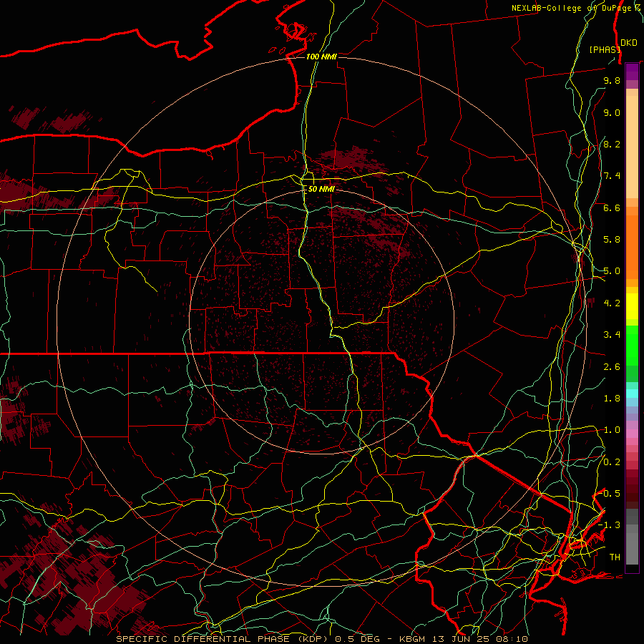Screen dimensions: 644x644
Task: Click the "[PHAS]" legend heading
Action: 605,49
